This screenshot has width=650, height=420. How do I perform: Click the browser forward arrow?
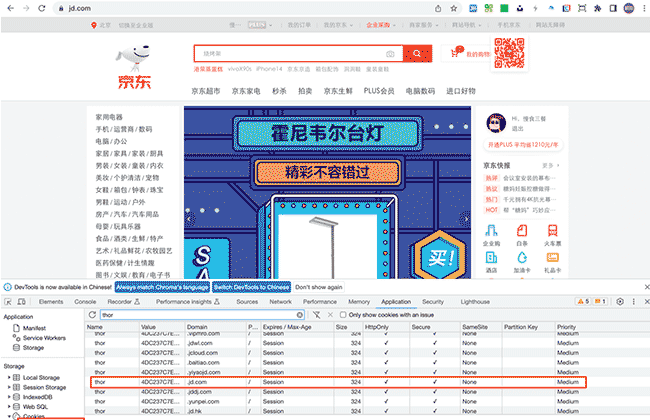[26, 8]
